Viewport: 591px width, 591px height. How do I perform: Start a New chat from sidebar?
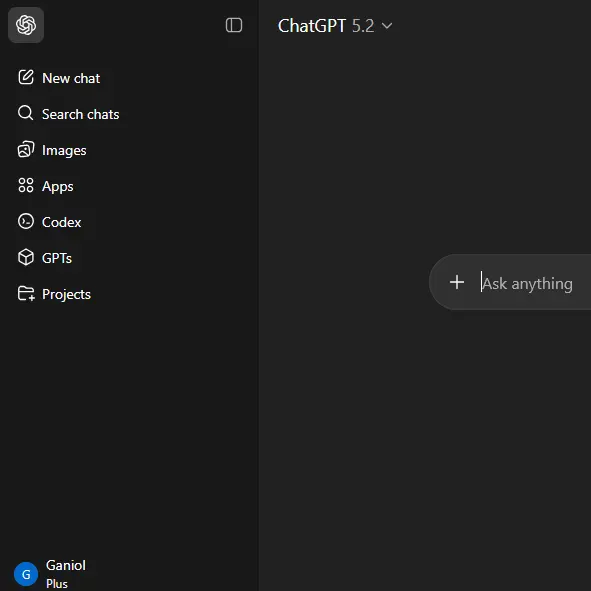(x=71, y=78)
